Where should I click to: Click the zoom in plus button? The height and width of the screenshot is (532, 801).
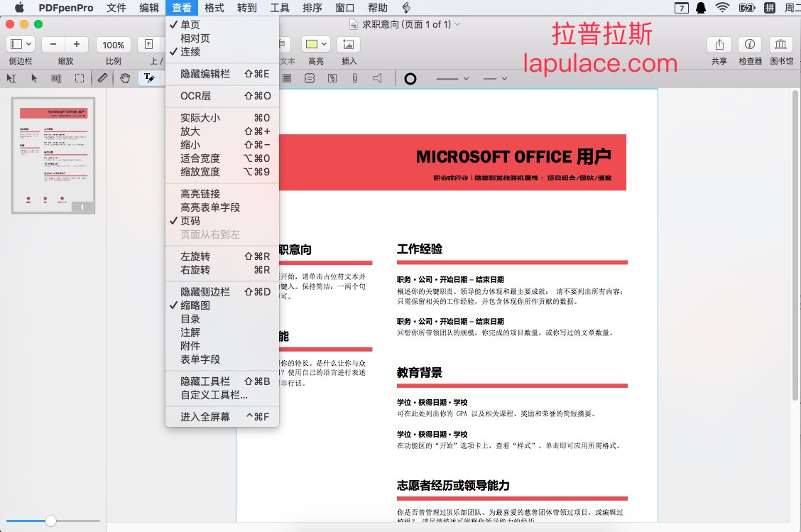coord(77,45)
